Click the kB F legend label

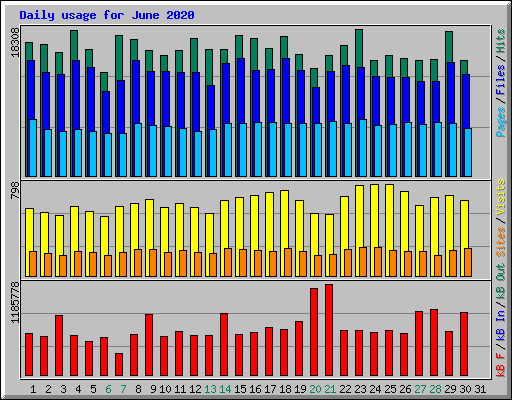coord(500,365)
